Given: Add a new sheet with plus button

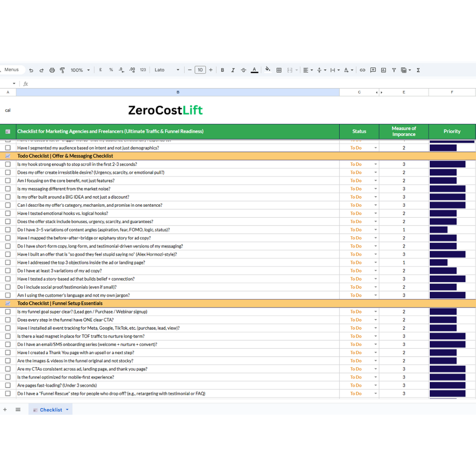Looking at the screenshot, I should click(5, 409).
